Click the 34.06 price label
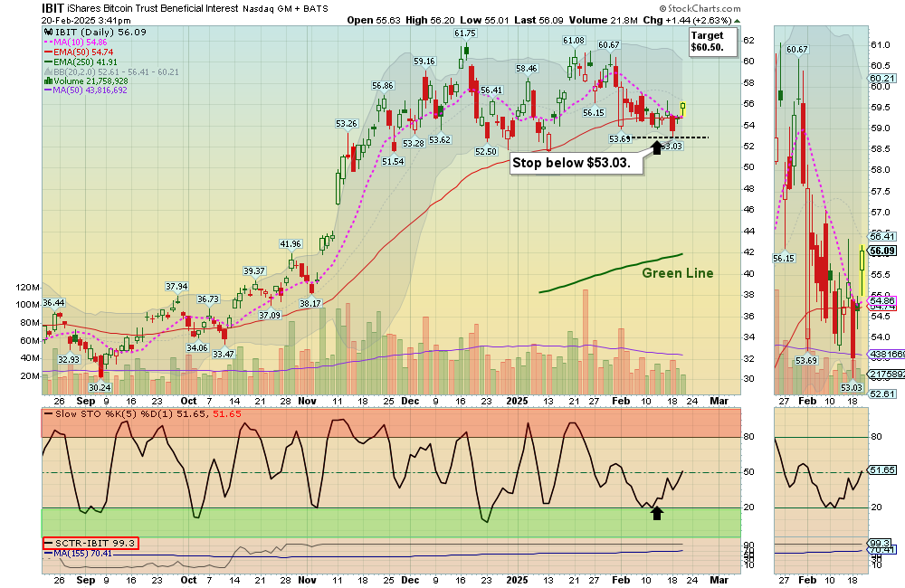 coord(196,347)
